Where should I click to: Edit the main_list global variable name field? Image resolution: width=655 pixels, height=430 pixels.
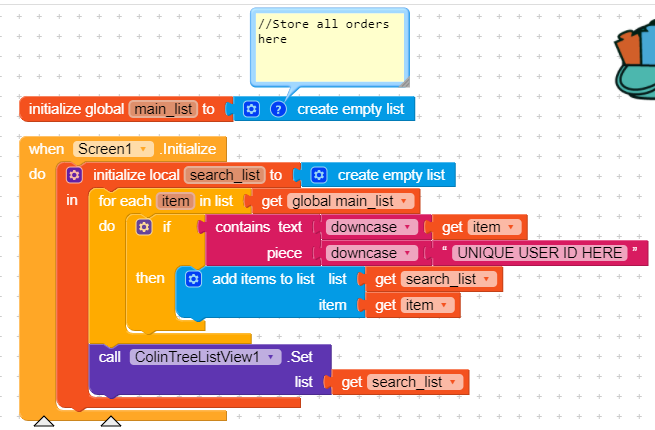[163, 109]
